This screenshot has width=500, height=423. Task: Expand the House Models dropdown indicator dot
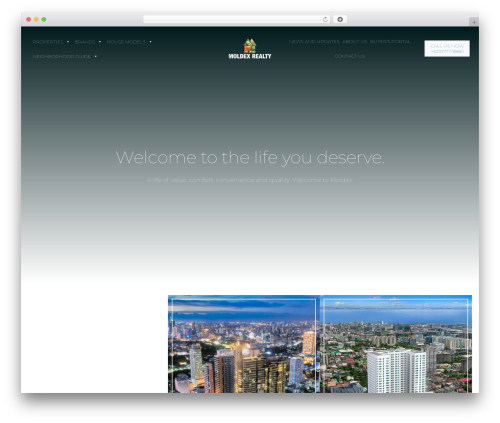[x=150, y=42]
